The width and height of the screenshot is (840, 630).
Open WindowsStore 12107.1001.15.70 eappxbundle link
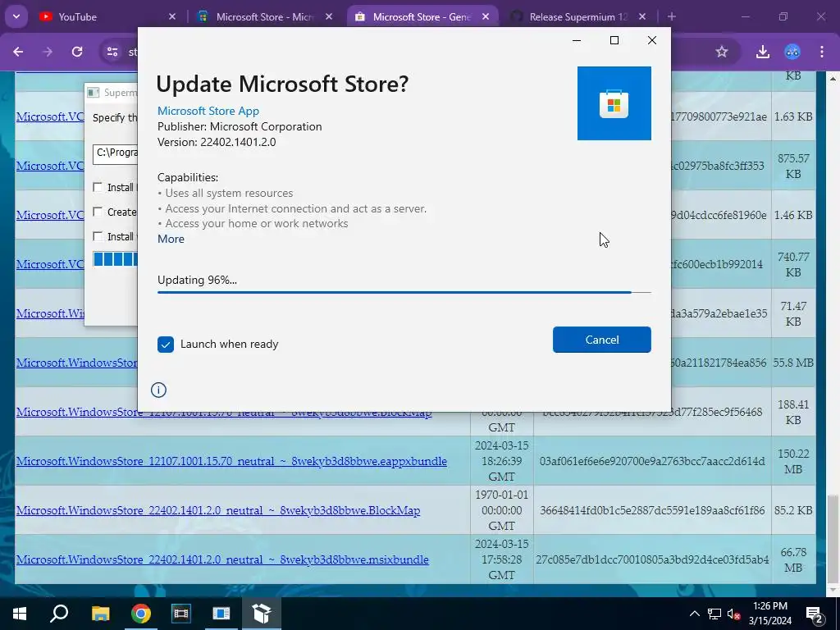(x=231, y=461)
